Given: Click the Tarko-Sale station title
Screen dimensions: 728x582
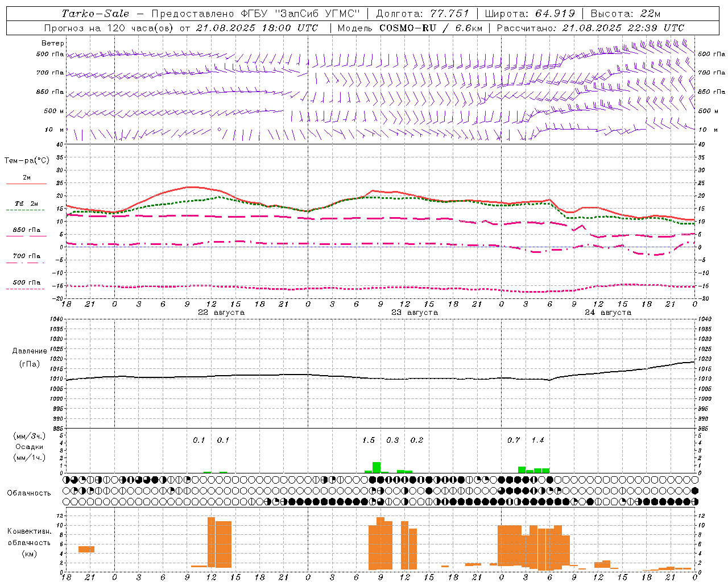Looking at the screenshot, I should pos(95,14).
